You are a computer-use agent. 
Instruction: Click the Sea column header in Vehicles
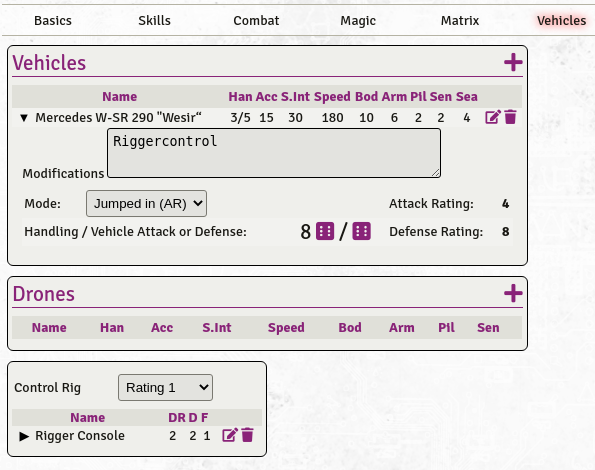(x=467, y=96)
